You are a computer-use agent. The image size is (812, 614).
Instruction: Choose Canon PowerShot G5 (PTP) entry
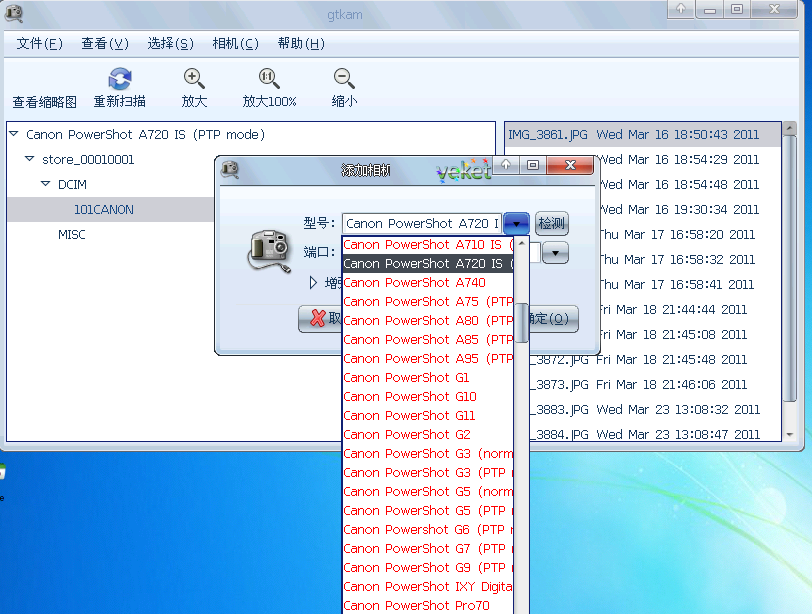(428, 510)
